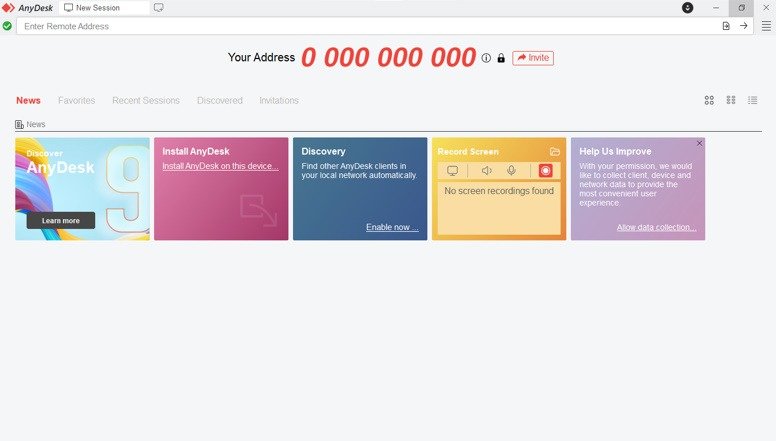776x441 pixels.
Task: Open recordings folder icon on Record Screen
Action: [555, 151]
